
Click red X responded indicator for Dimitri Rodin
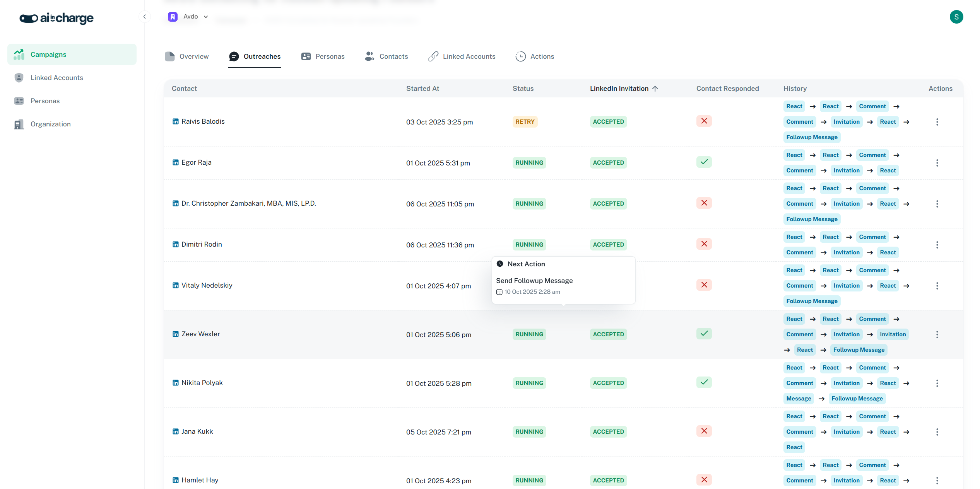coord(704,244)
